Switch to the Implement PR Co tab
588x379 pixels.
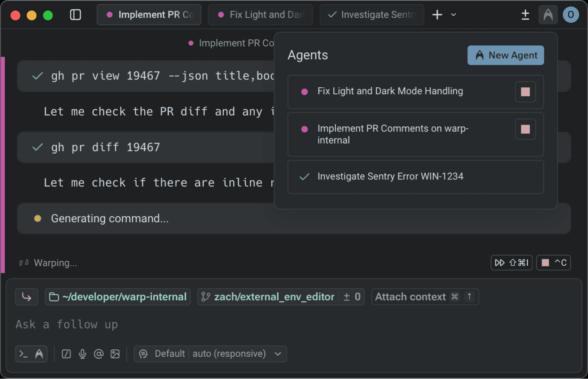tap(149, 15)
